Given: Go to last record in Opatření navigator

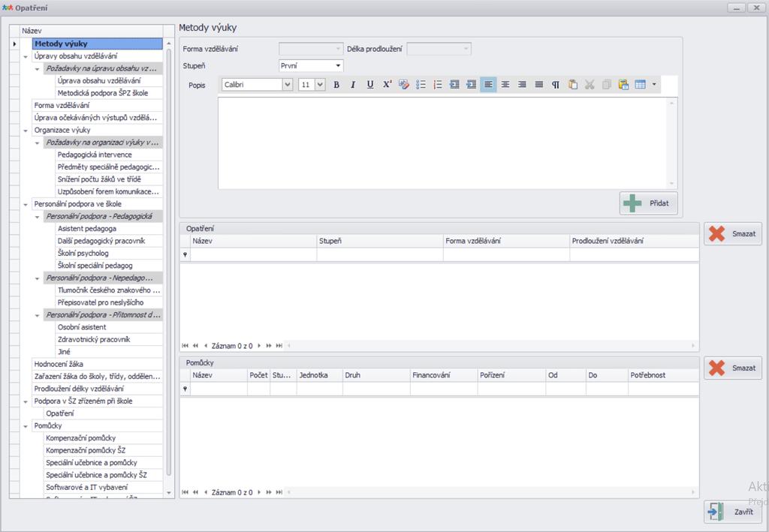Looking at the screenshot, I should (x=279, y=346).
